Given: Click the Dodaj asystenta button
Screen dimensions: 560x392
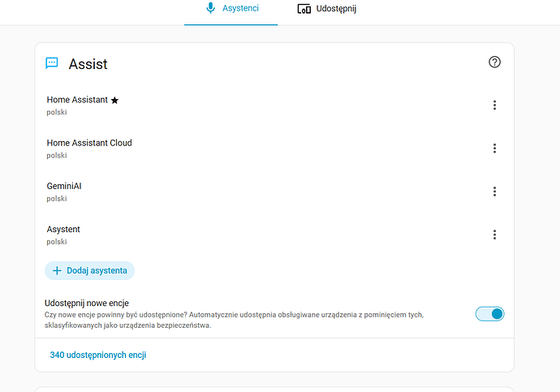Looking at the screenshot, I should (89, 270).
